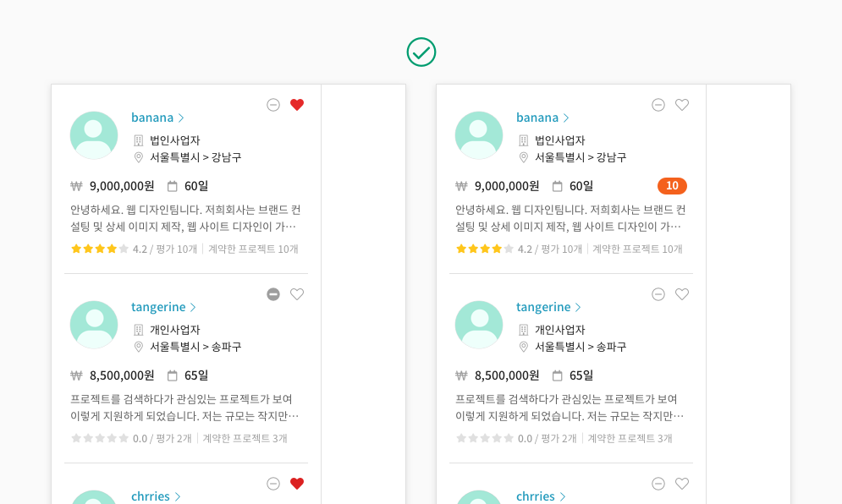Click the minus circle on right banana card

pyautogui.click(x=658, y=105)
